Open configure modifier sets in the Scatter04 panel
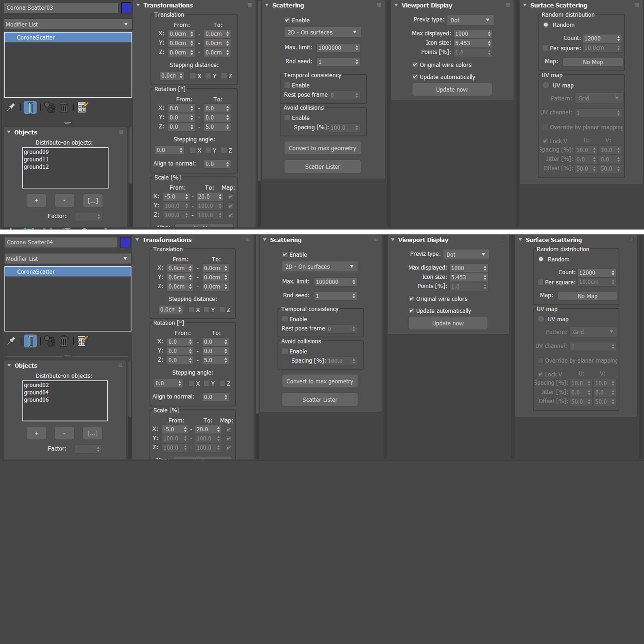The height and width of the screenshot is (644, 644). (x=82, y=341)
